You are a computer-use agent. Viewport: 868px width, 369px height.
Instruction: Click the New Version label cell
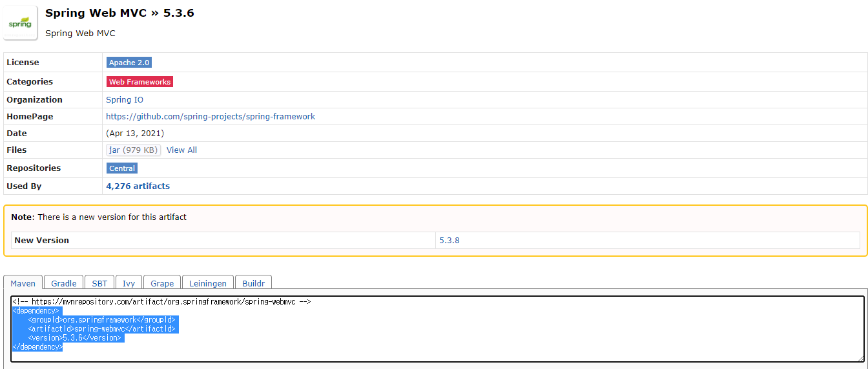tap(223, 240)
